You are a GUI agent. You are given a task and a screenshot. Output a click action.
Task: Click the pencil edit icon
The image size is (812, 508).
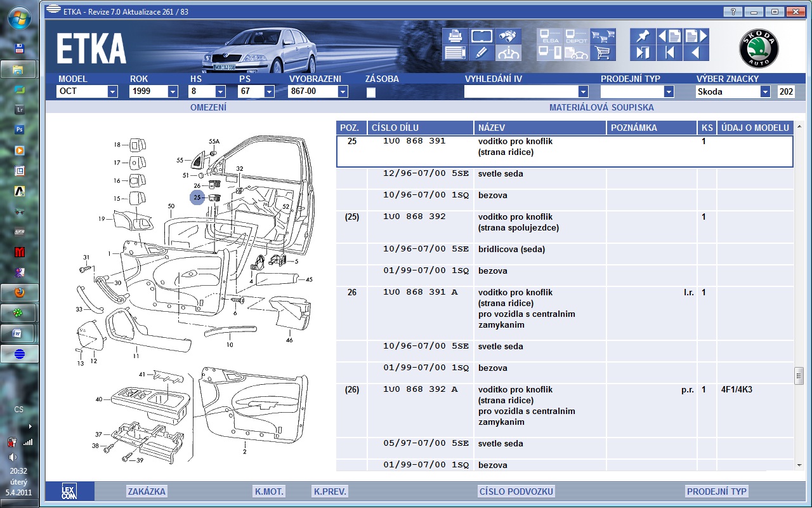(481, 53)
